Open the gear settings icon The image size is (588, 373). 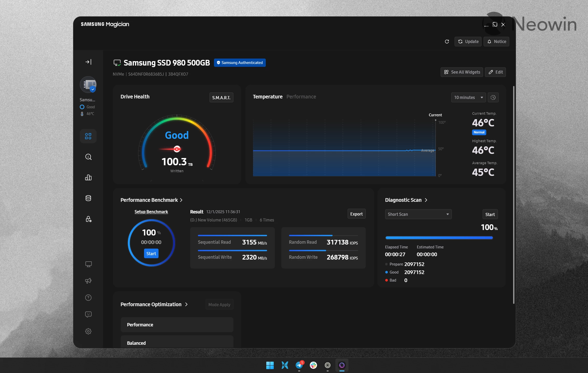coord(88,331)
